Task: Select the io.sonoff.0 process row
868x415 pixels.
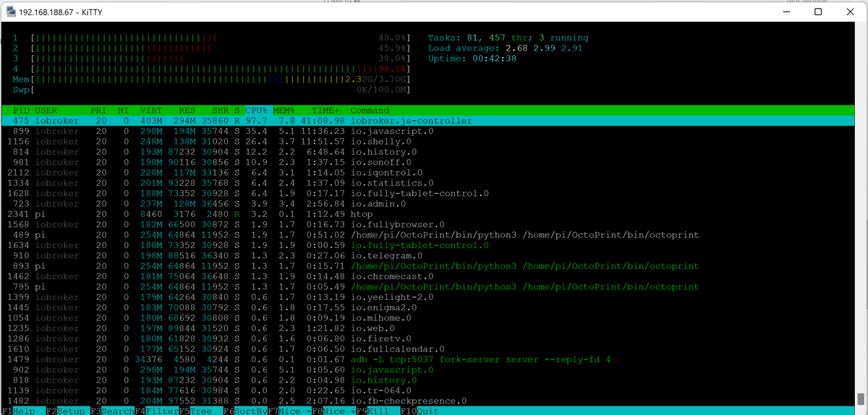Action: (427, 163)
